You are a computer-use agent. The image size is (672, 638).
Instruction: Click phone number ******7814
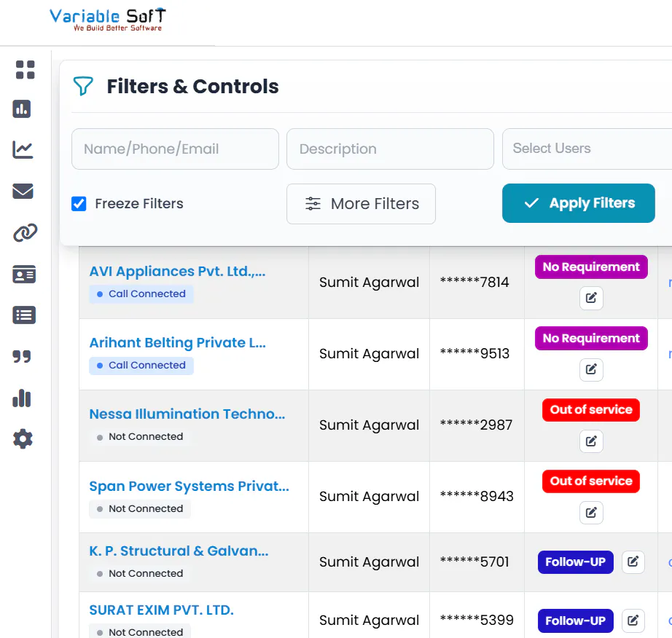tap(474, 282)
